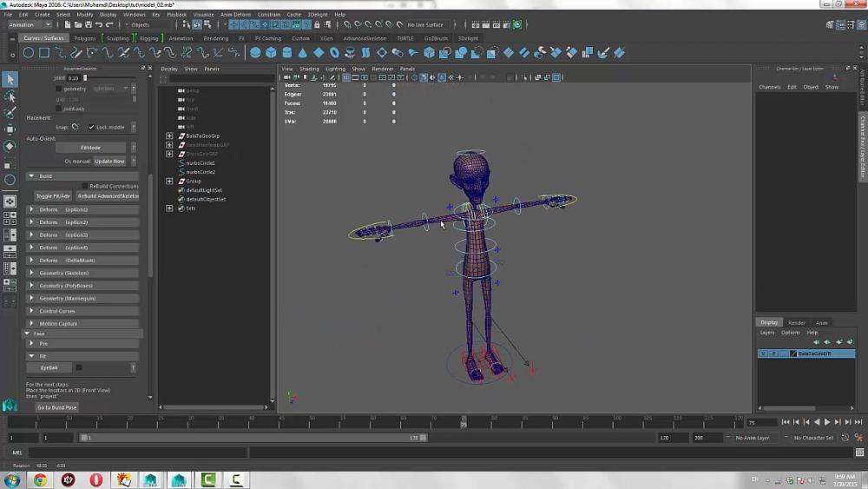Click the FitMode button
This screenshot has width=868, height=489.
pos(90,148)
